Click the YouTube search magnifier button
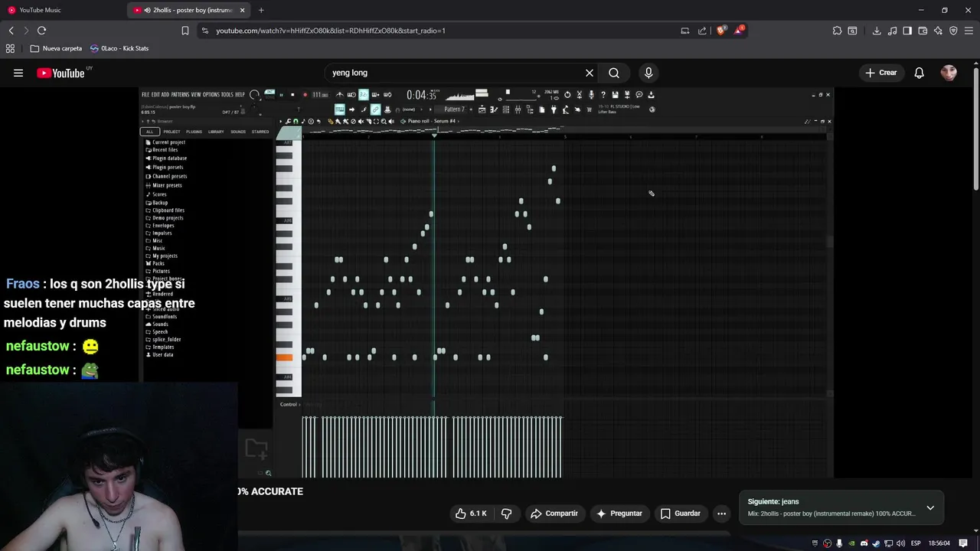The image size is (980, 551). 614,73
